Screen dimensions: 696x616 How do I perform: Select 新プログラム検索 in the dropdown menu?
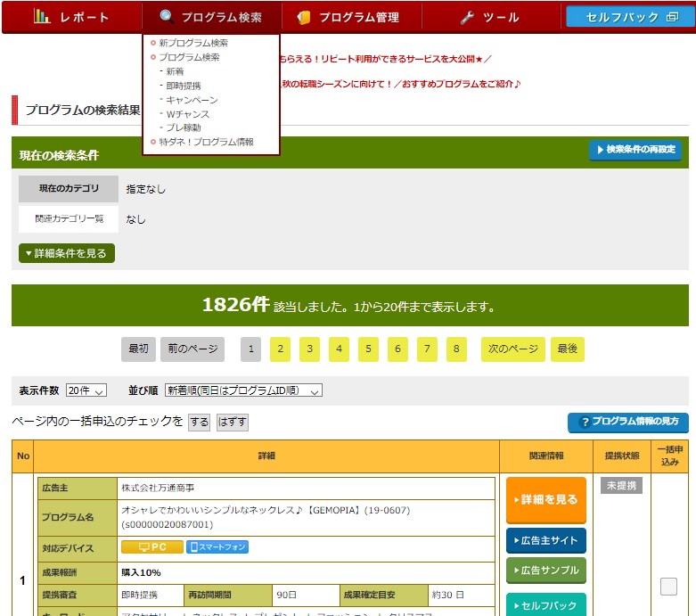click(193, 43)
